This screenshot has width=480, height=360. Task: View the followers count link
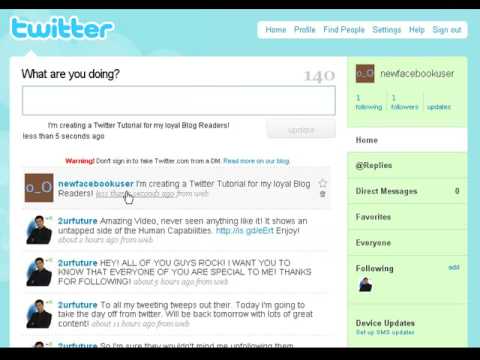point(404,102)
